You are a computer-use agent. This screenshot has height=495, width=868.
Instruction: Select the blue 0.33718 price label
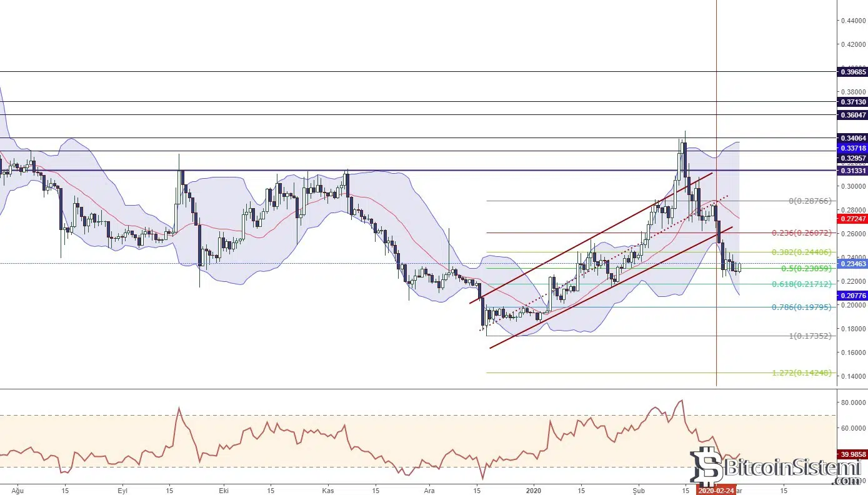(852, 148)
